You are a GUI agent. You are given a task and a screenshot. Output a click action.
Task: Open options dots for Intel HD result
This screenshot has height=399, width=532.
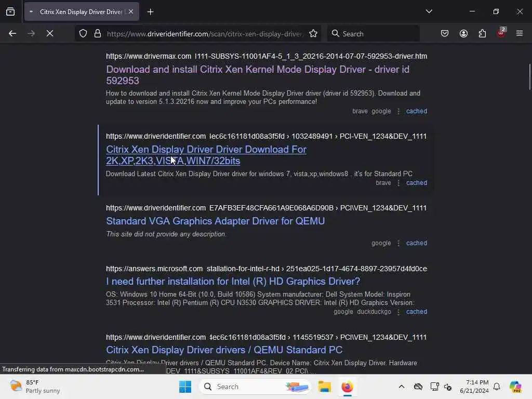click(x=398, y=312)
